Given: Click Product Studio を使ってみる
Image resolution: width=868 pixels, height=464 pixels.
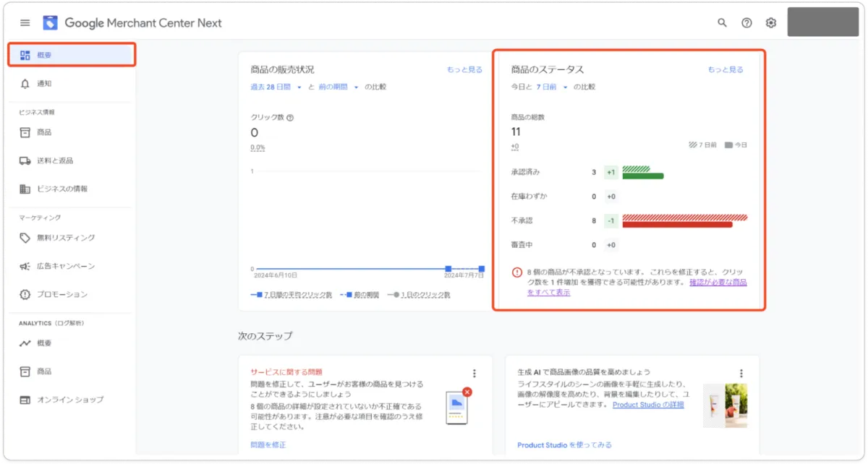Looking at the screenshot, I should coord(564,444).
